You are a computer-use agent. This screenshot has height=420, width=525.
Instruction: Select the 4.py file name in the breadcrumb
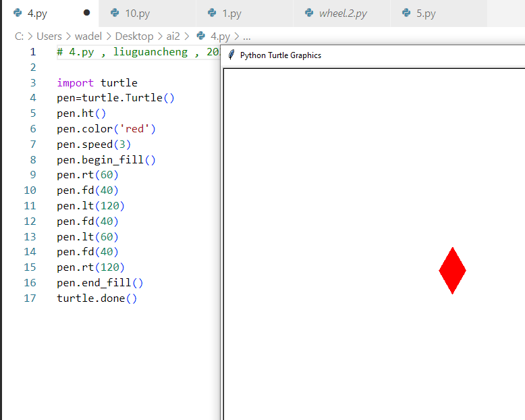tap(220, 36)
